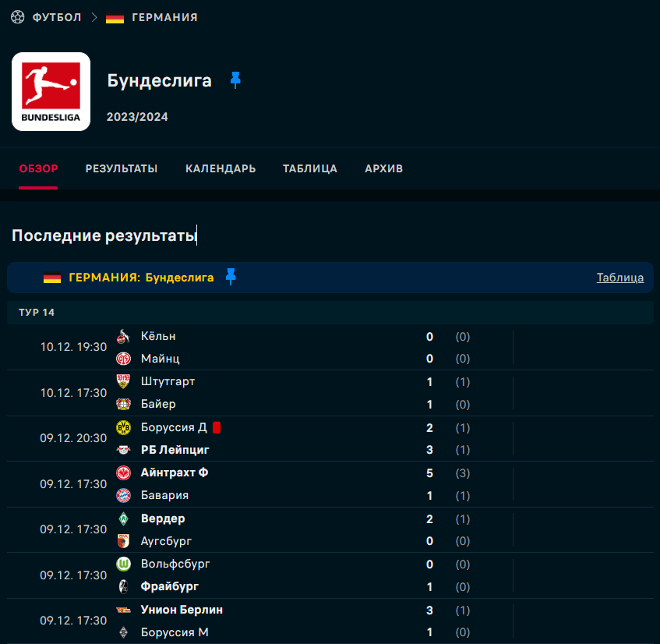Click team name Аугсбург

coord(166,541)
